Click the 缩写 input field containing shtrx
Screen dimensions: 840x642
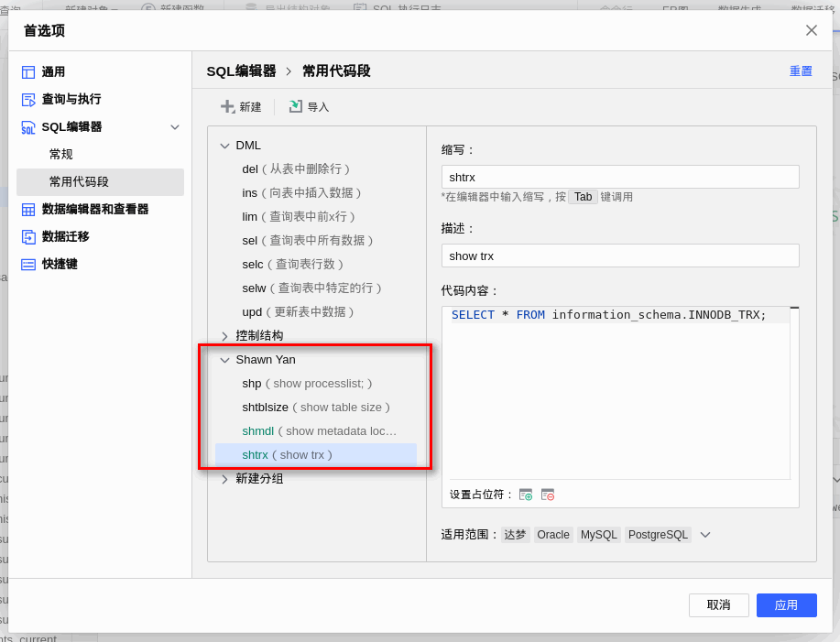pos(620,178)
